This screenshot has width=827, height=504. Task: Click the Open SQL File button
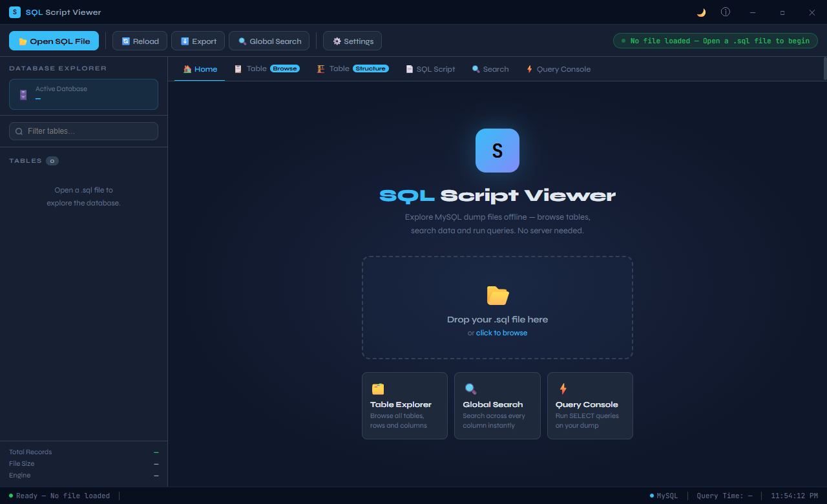[54, 41]
